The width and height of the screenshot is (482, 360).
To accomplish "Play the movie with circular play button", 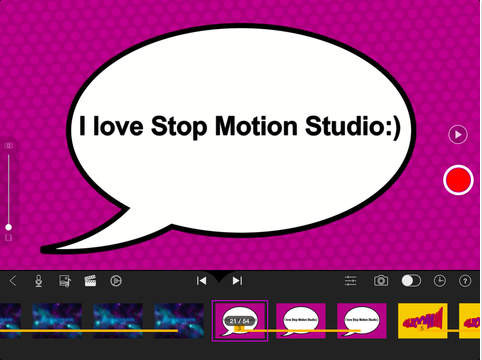I will tap(458, 135).
